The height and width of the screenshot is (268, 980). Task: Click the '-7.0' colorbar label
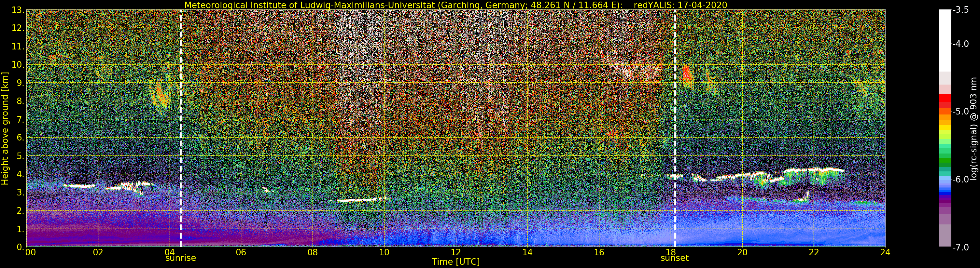coord(960,247)
